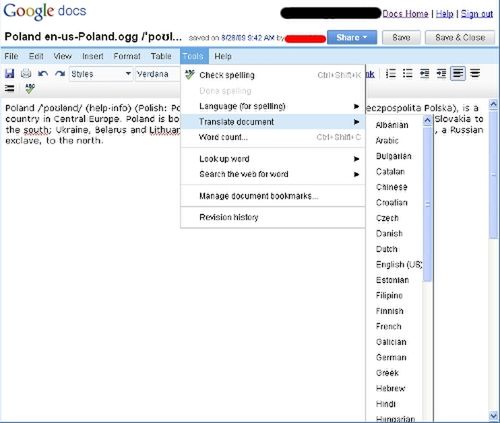Open the Verdana font dropdown
500x423 pixels.
pos(158,74)
